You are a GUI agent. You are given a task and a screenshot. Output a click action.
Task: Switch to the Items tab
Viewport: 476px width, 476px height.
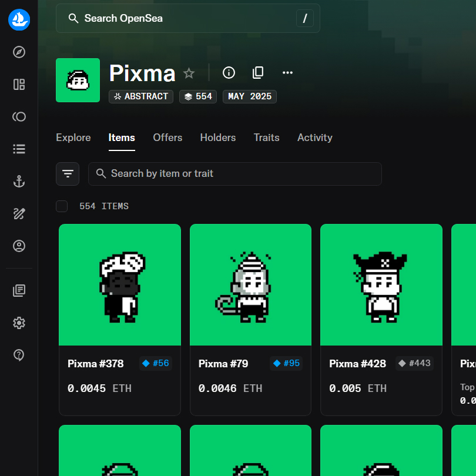(122, 138)
